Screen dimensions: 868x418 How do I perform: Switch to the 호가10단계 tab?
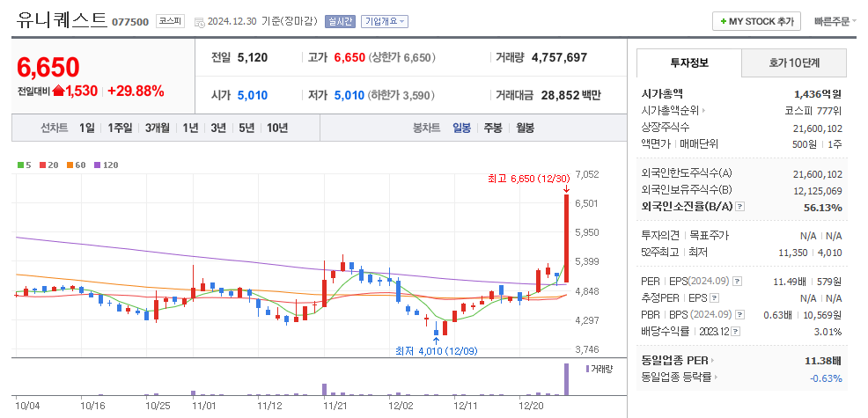click(794, 62)
